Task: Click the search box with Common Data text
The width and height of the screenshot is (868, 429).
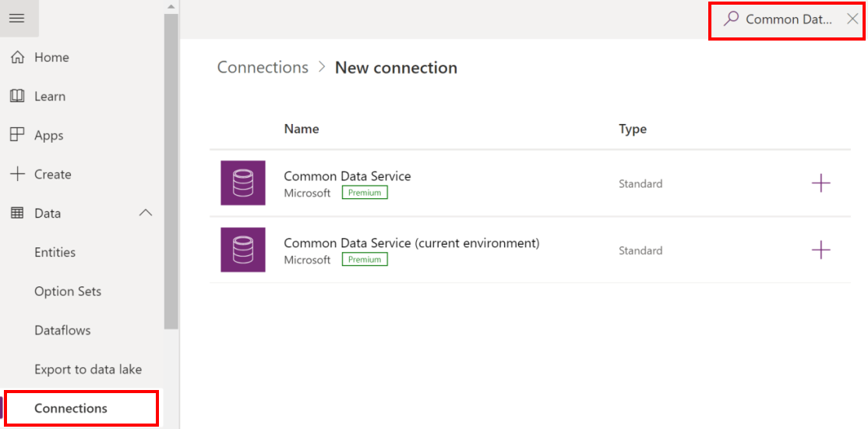Action: [x=789, y=19]
